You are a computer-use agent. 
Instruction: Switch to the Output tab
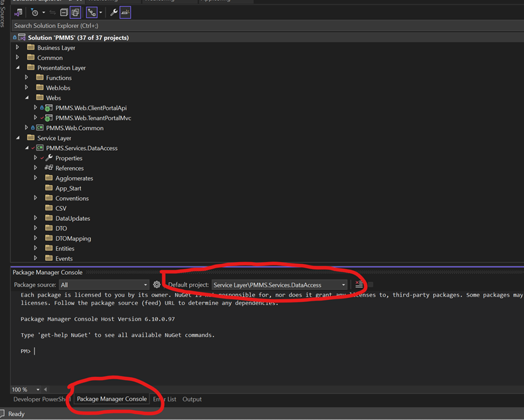[x=192, y=399]
